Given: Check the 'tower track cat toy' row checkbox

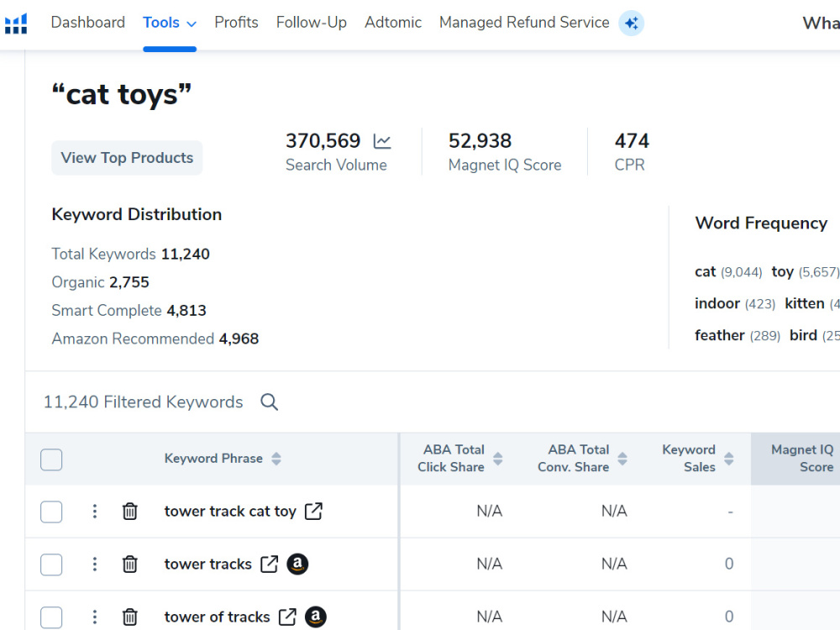Looking at the screenshot, I should 51,511.
